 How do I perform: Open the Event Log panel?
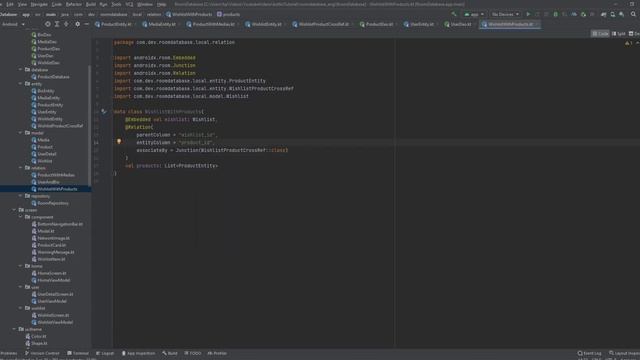point(589,353)
